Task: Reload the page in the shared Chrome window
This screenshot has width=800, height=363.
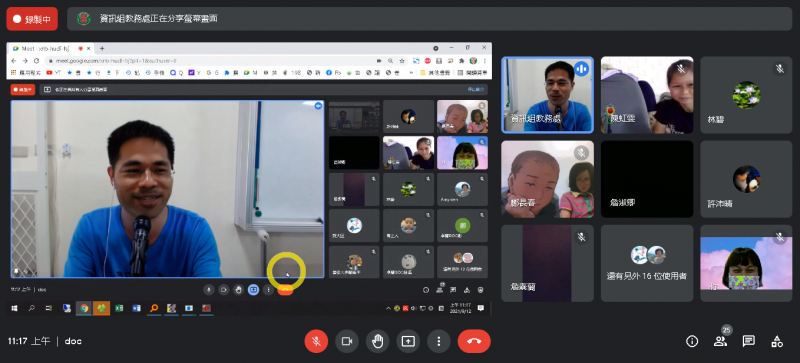Action: coord(36,61)
